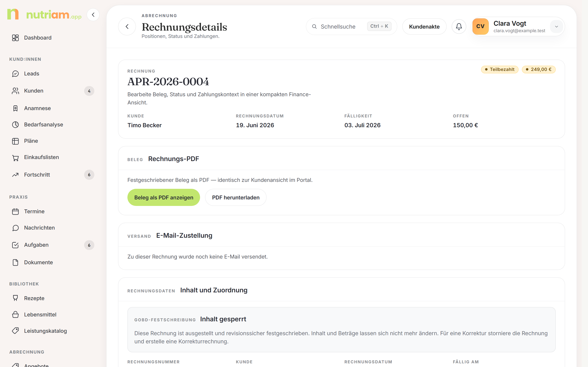588x367 pixels.
Task: Click the Teilbezahlt status badge
Action: click(500, 69)
